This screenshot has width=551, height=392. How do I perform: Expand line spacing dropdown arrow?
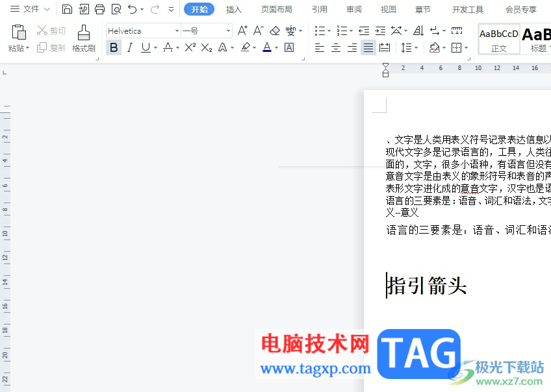point(416,48)
